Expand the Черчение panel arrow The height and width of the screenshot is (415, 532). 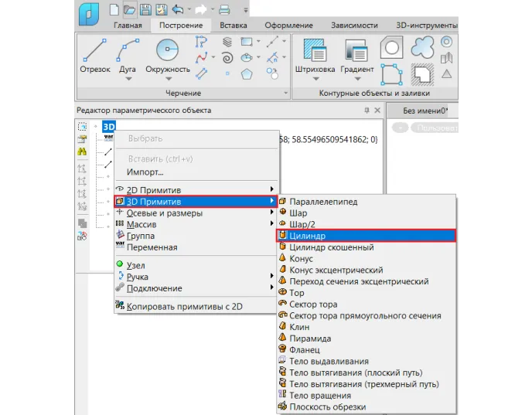285,93
